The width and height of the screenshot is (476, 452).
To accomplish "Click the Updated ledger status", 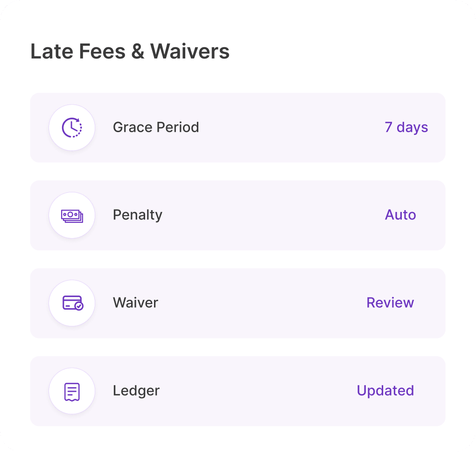I will (385, 391).
